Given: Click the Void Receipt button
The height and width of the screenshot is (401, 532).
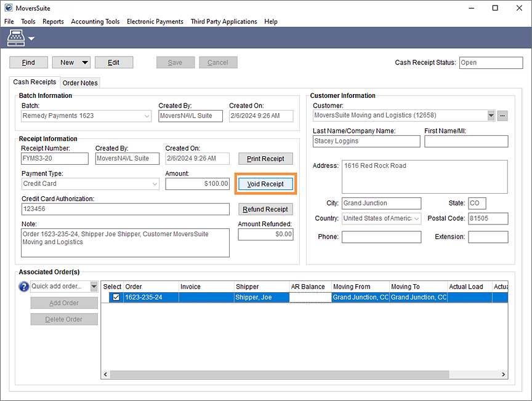Looking at the screenshot, I should [x=265, y=184].
